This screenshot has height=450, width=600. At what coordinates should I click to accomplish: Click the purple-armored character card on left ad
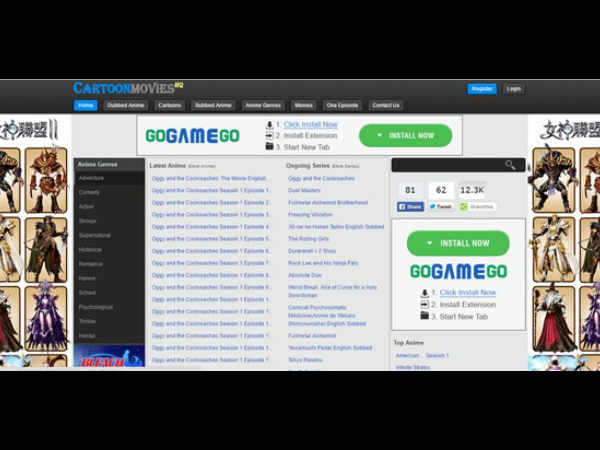[46, 318]
